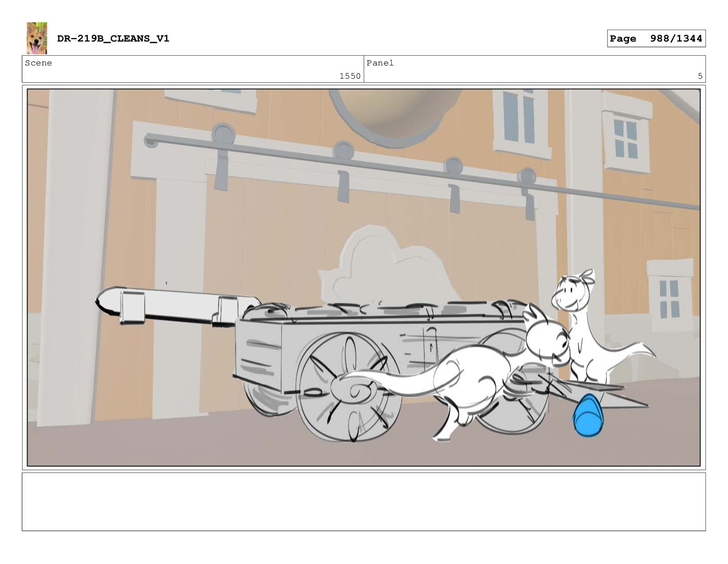Screen dimensions: 728x564
Task: Click the empty notes box below the panel
Action: click(x=364, y=502)
